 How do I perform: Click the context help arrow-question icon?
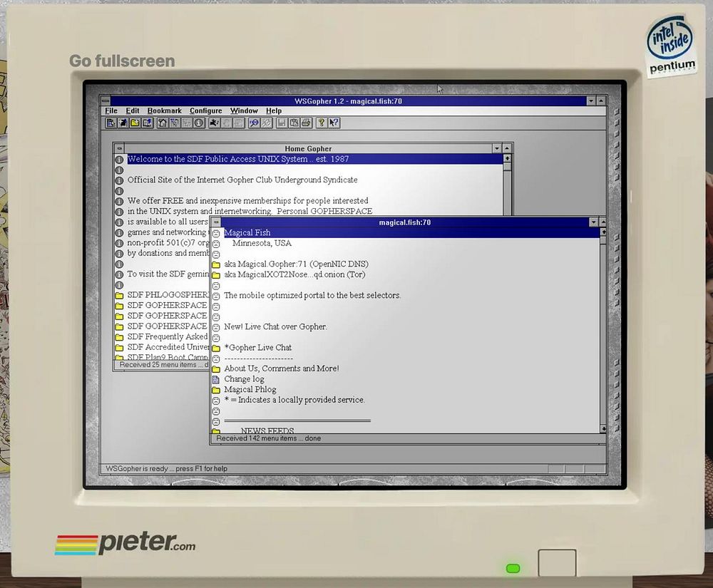[x=334, y=123]
